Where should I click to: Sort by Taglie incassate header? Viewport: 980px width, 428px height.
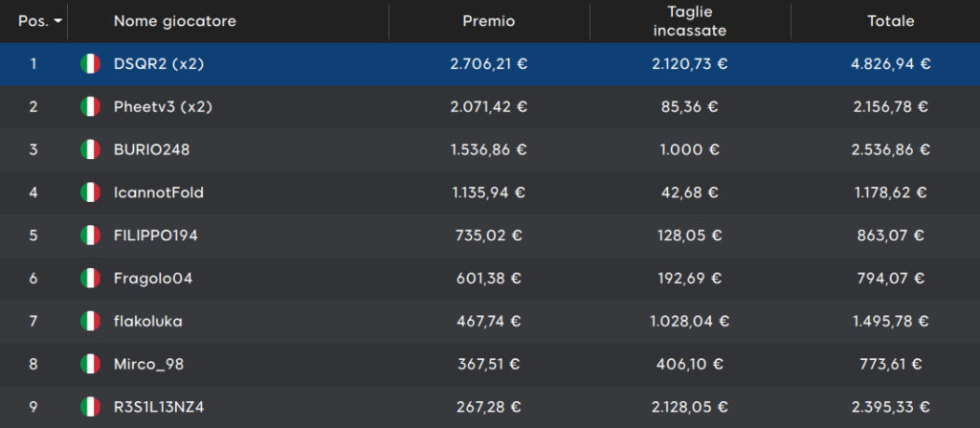click(x=690, y=21)
